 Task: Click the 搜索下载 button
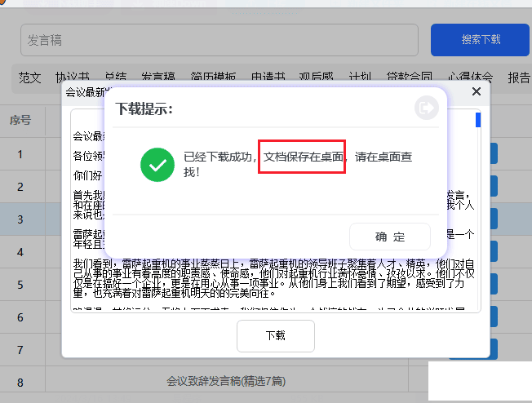pos(480,39)
